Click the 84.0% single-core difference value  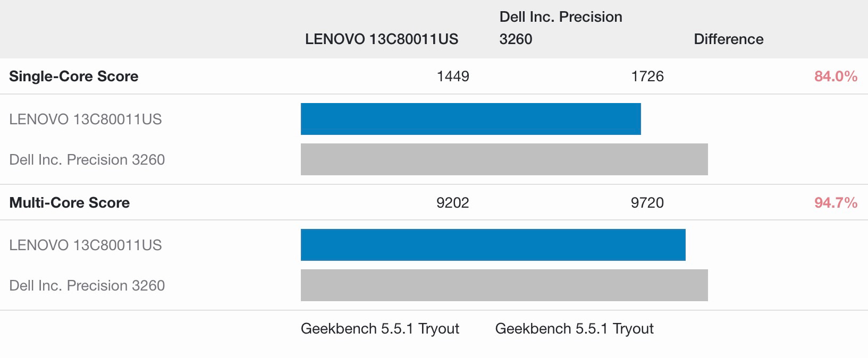coord(836,76)
